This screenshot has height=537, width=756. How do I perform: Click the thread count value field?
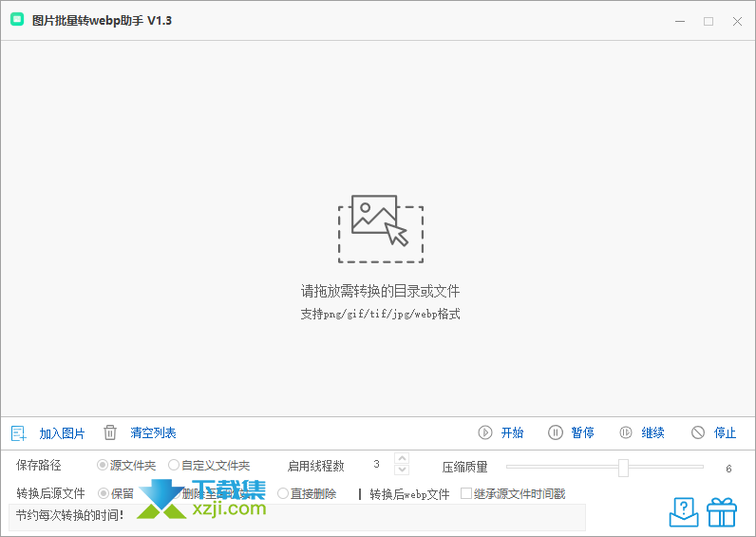pyautogui.click(x=376, y=464)
